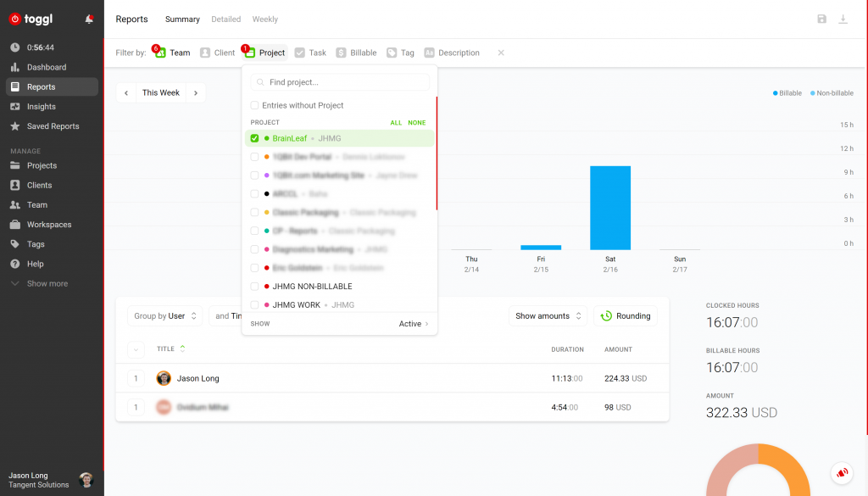Open the Client filter
The width and height of the screenshot is (868, 496).
coord(217,53)
